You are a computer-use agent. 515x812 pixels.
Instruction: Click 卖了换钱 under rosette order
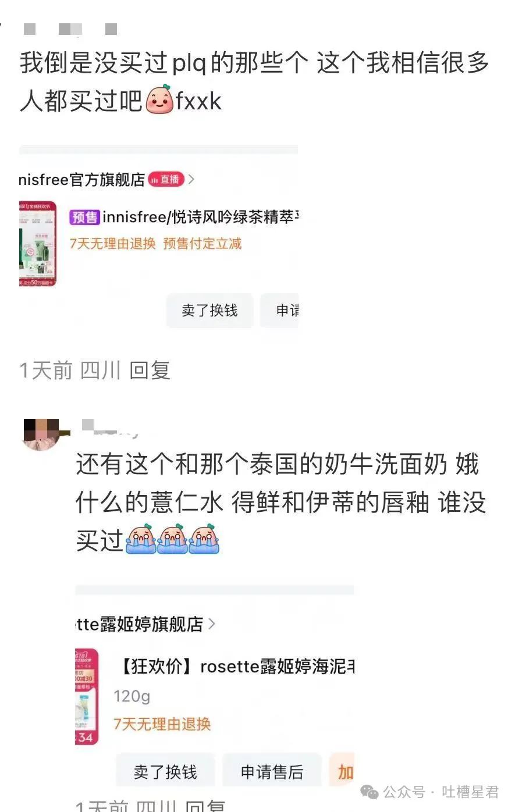[165, 771]
